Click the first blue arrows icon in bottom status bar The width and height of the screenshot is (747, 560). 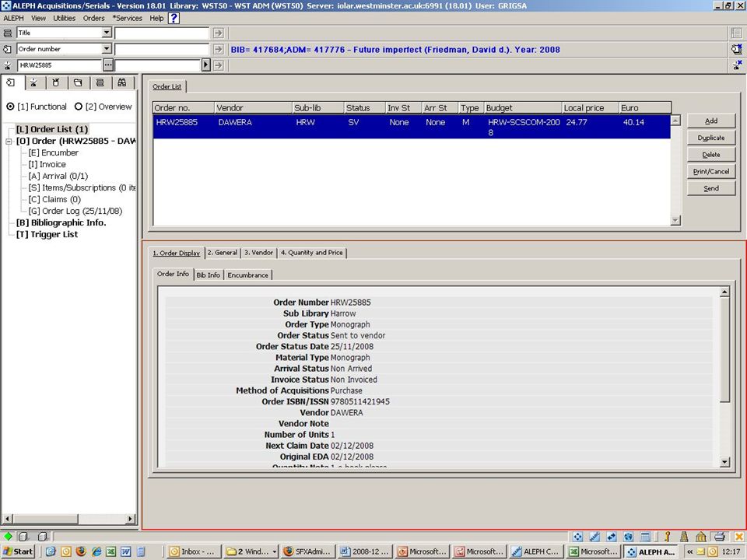pyautogui.click(x=577, y=537)
